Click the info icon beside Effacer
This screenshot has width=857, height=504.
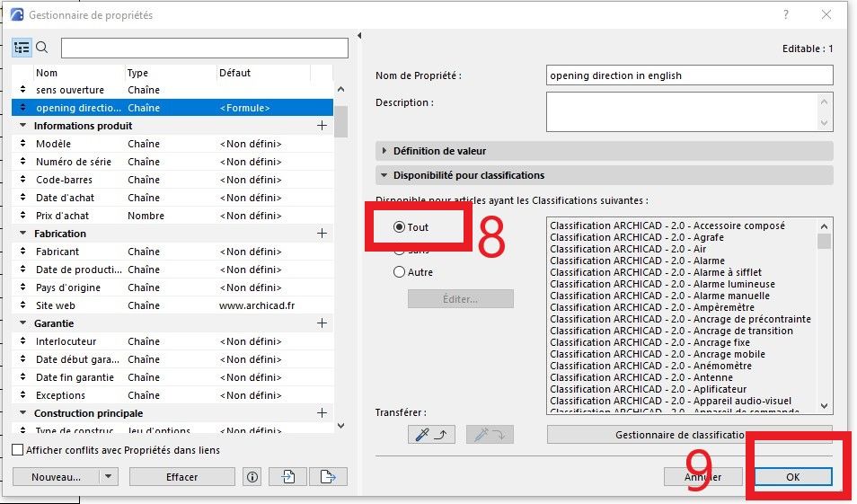coord(252,477)
